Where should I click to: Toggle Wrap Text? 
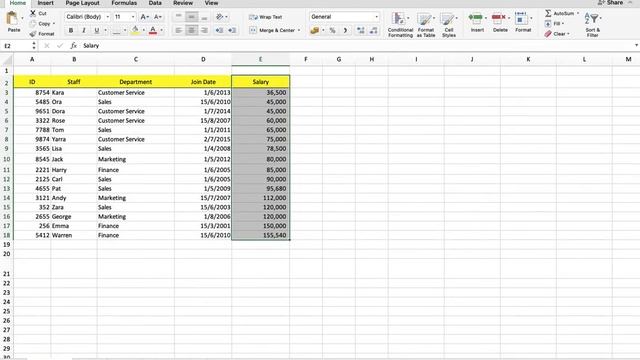[266, 17]
